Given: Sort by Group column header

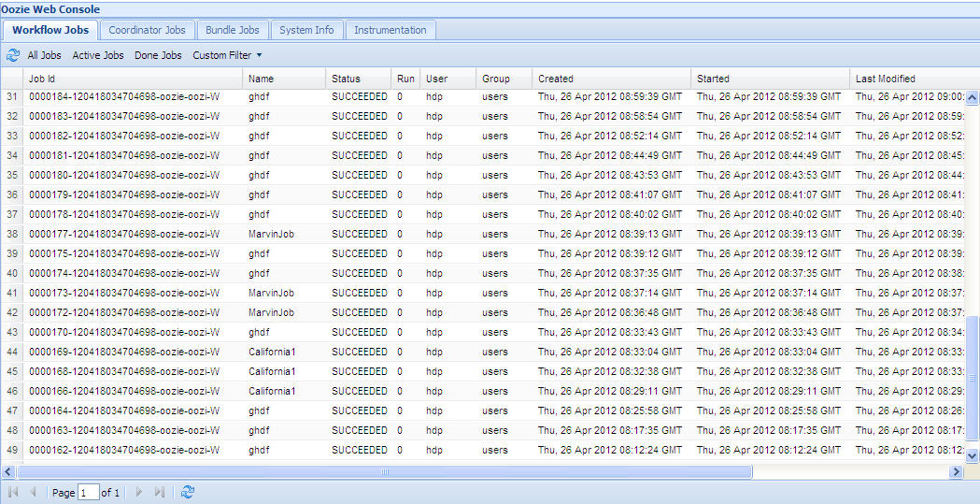Looking at the screenshot, I should tap(504, 79).
